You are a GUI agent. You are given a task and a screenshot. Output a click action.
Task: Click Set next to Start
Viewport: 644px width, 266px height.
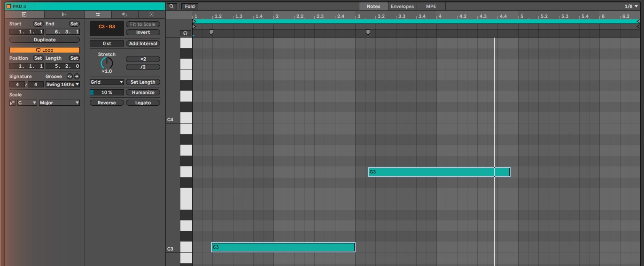pyautogui.click(x=38, y=23)
